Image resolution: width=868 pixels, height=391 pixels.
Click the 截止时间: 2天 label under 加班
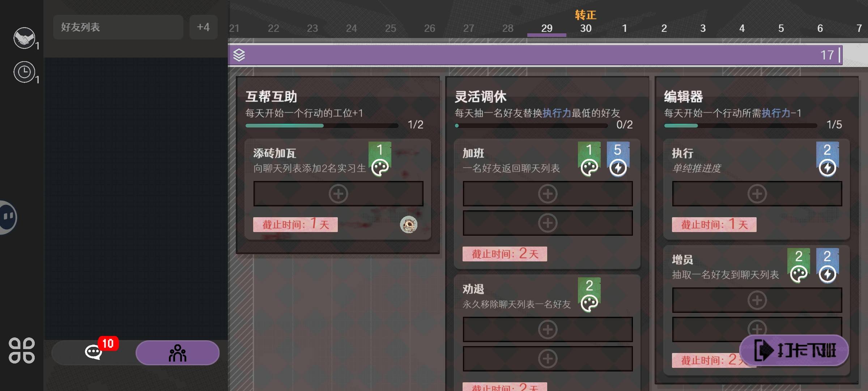[505, 254]
